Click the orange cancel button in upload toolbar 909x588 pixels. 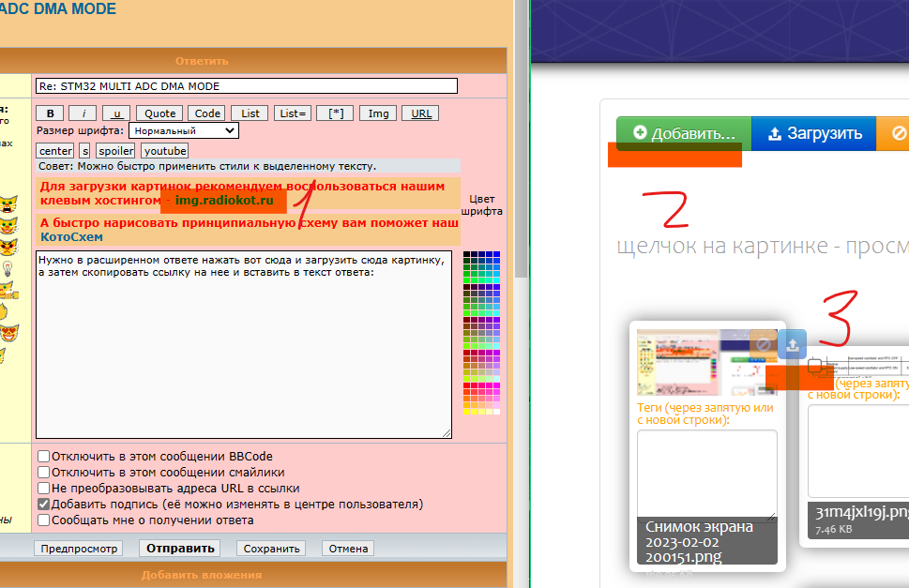click(x=896, y=133)
